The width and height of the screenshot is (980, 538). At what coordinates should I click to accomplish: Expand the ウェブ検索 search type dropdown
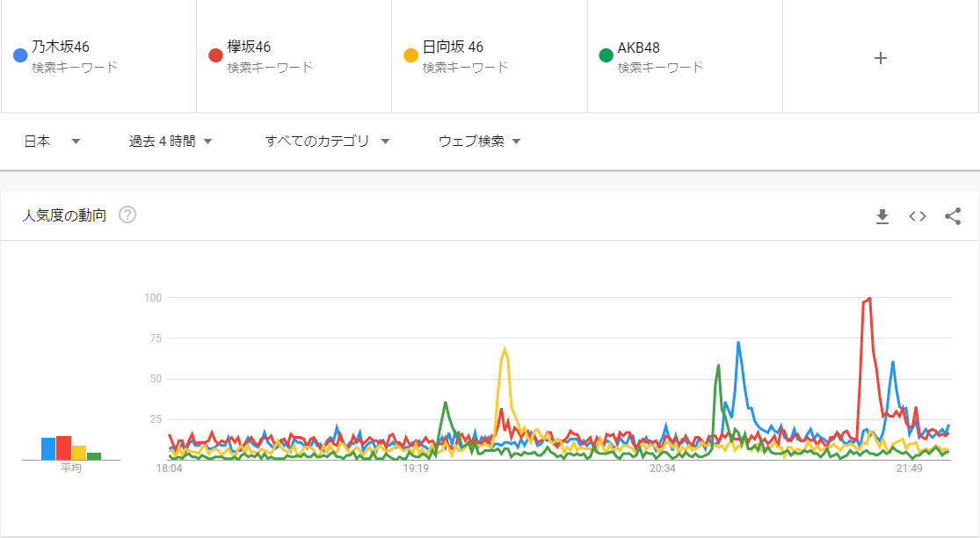click(x=479, y=142)
